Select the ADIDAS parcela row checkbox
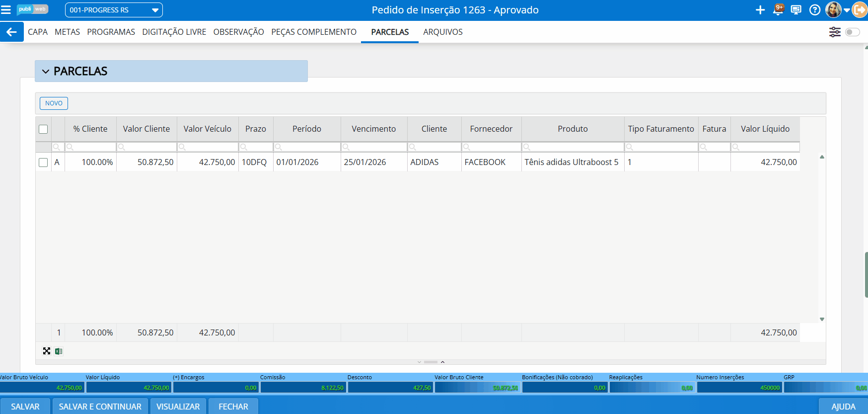868x414 pixels. (x=43, y=163)
